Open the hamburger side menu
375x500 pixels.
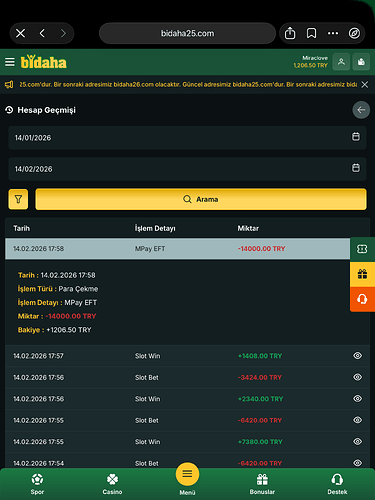10,62
